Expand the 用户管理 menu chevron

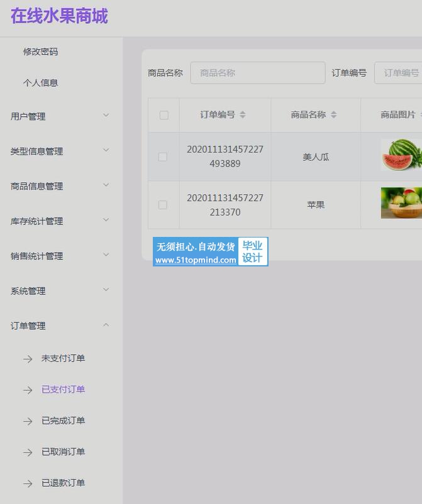[106, 115]
